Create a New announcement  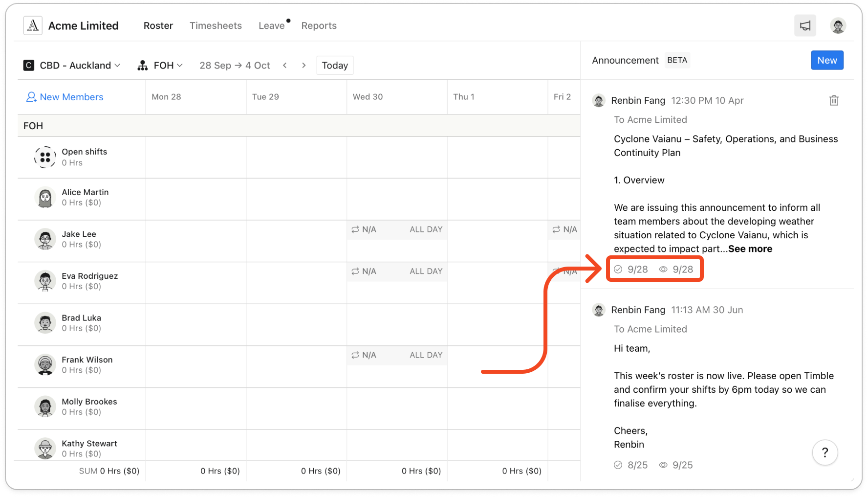click(x=827, y=60)
